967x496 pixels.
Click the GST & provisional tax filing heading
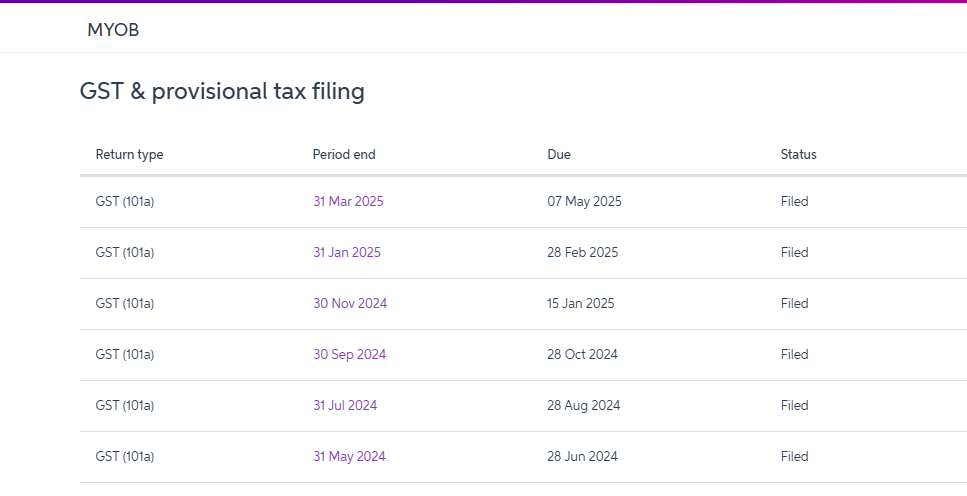222,92
